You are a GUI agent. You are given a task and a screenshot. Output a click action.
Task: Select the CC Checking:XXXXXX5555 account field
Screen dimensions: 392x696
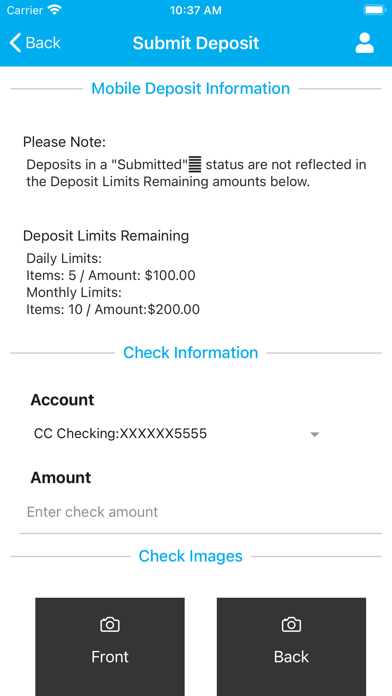tap(178, 434)
